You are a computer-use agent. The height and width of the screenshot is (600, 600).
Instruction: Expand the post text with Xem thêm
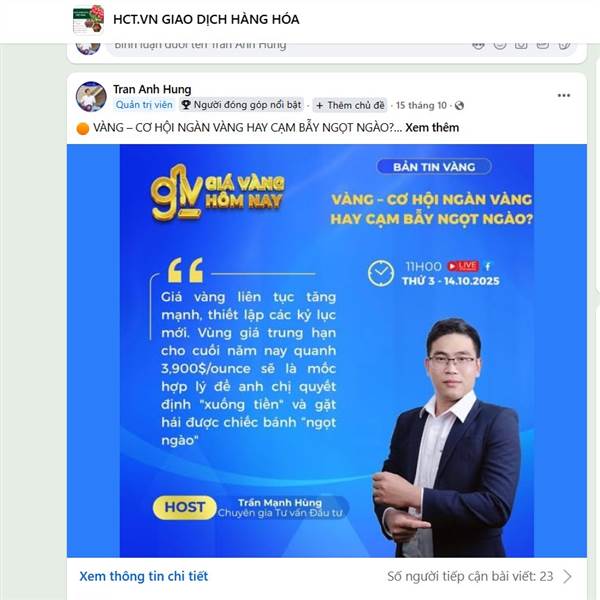[x=432, y=127]
